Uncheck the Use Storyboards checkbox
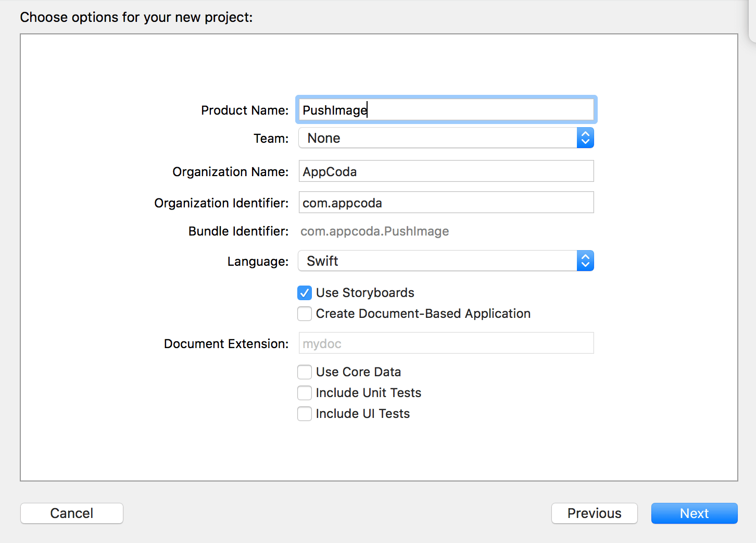Screen dimensions: 756x543 tap(305, 293)
